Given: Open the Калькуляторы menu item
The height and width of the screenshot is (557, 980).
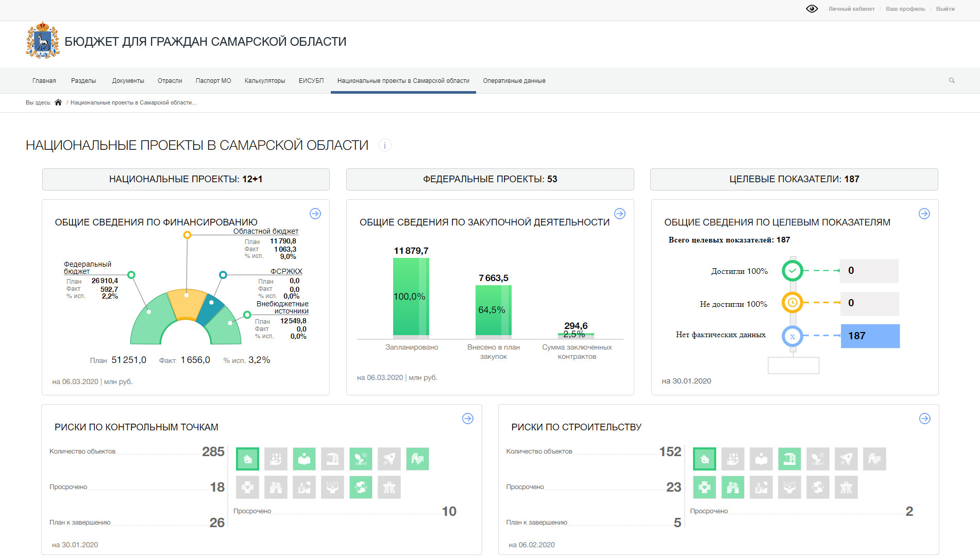Looking at the screenshot, I should click(265, 81).
